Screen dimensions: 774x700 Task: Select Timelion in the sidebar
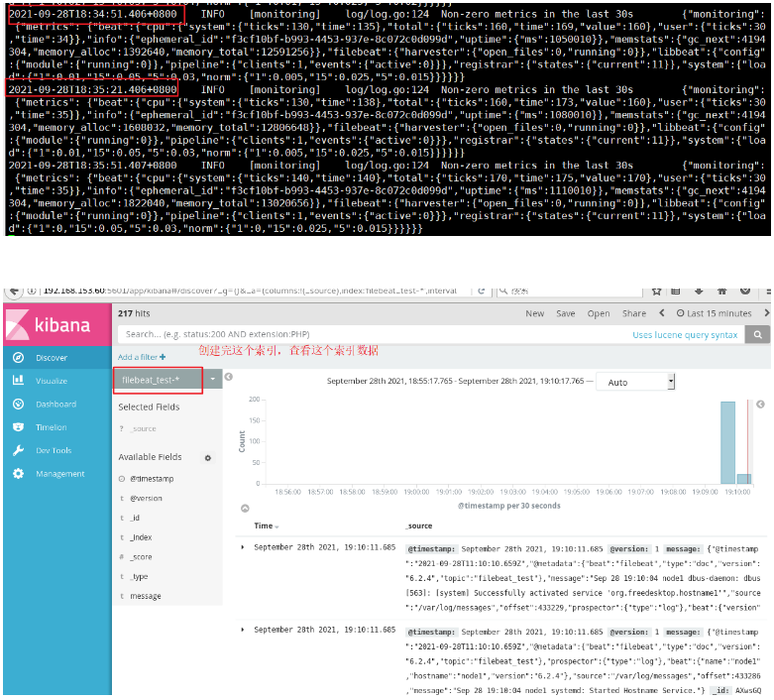(x=51, y=427)
